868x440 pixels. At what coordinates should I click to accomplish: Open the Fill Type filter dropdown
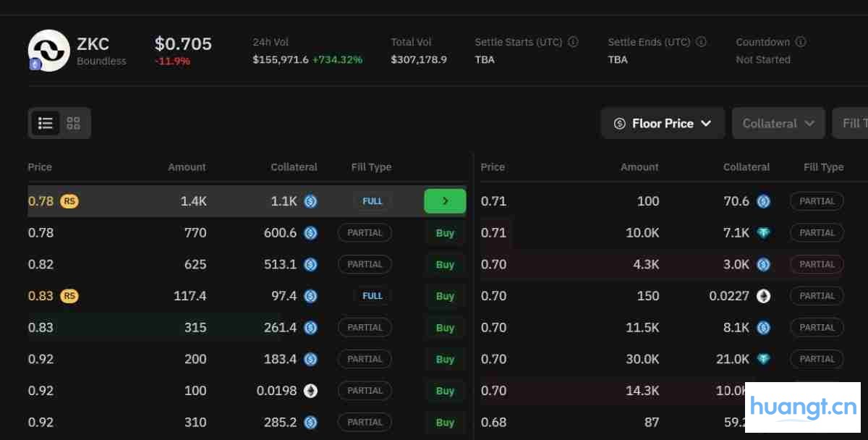click(852, 123)
